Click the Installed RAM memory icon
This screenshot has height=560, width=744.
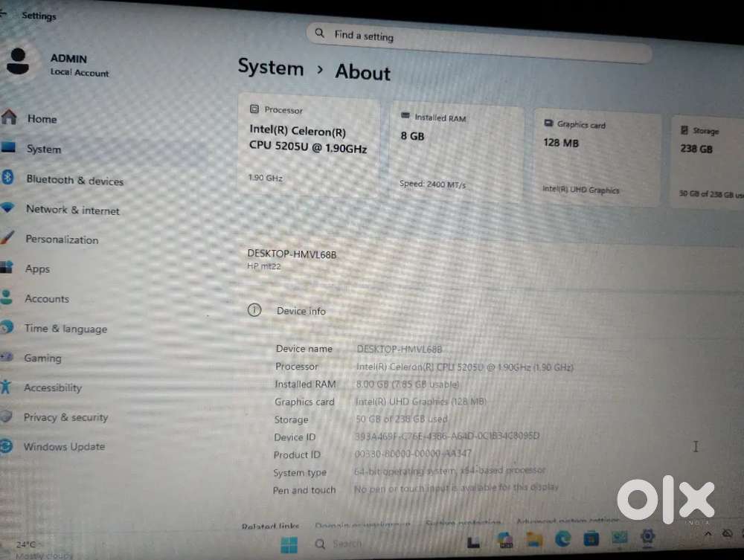coord(405,115)
